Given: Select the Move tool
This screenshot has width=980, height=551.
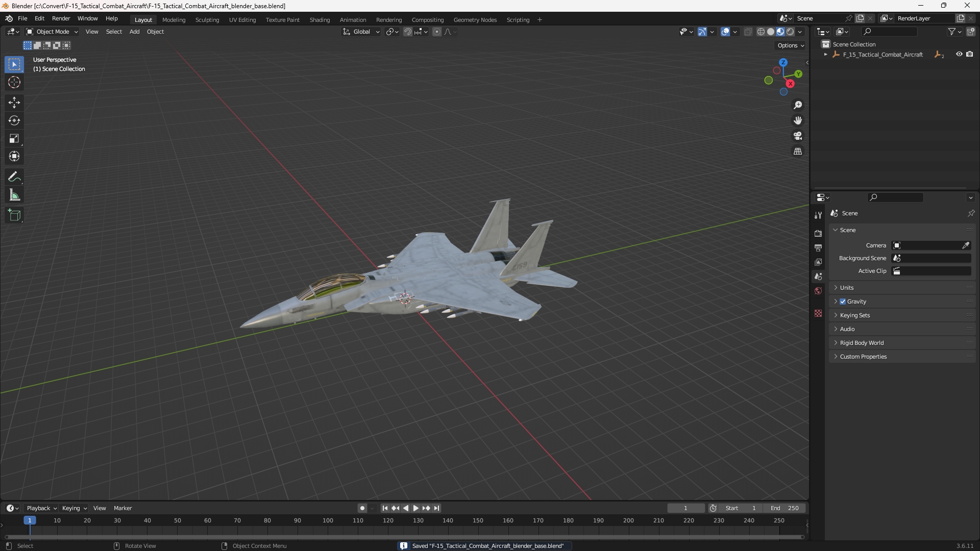Looking at the screenshot, I should pos(14,103).
